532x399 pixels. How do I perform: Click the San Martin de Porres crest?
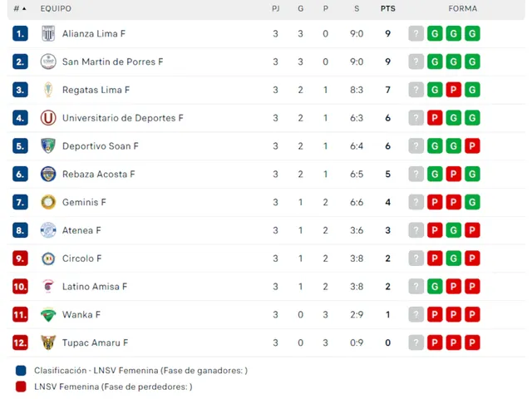pos(48,62)
